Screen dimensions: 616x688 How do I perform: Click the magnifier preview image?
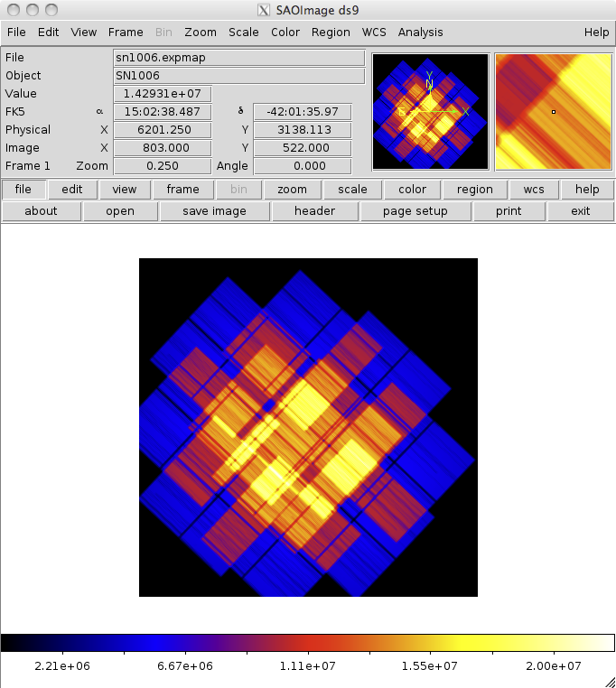point(553,112)
